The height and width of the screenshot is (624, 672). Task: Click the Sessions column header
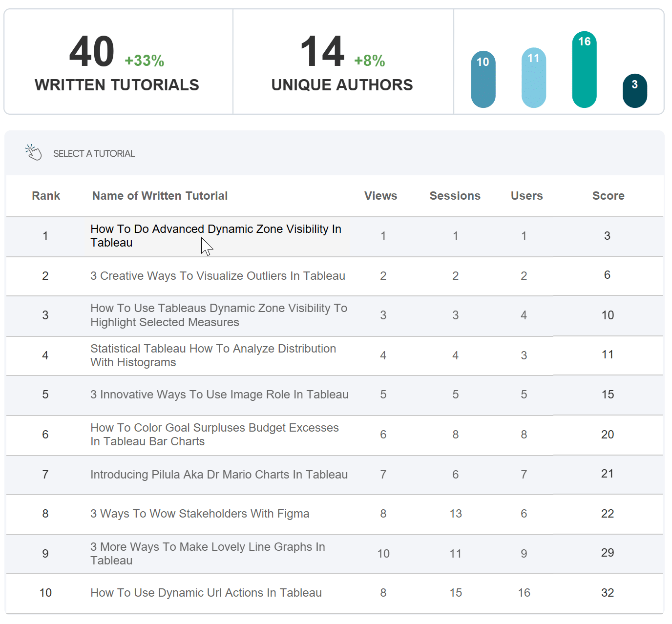[x=455, y=196]
